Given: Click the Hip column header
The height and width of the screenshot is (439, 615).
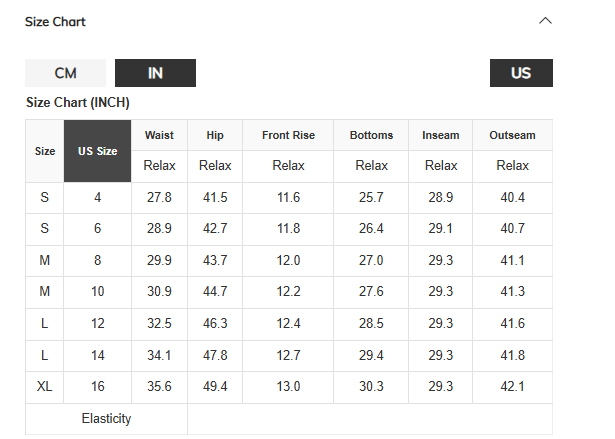Looking at the screenshot, I should pos(215,135).
